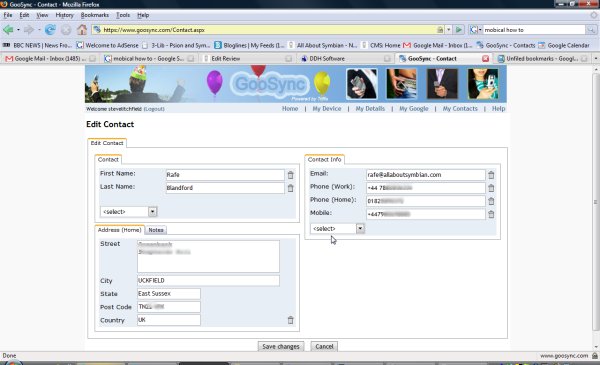The image size is (600, 365).
Task: Open Welcome to AdSense bookmark
Action: [108, 45]
